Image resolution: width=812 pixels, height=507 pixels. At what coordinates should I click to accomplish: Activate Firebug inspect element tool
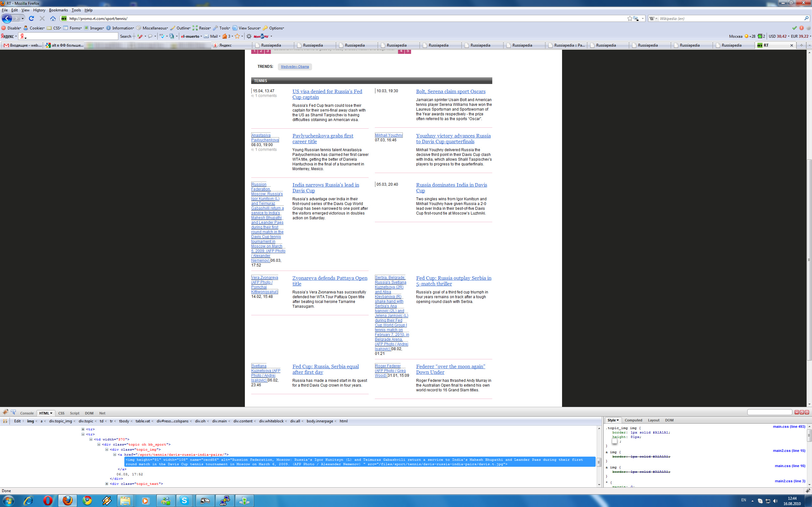(13, 412)
